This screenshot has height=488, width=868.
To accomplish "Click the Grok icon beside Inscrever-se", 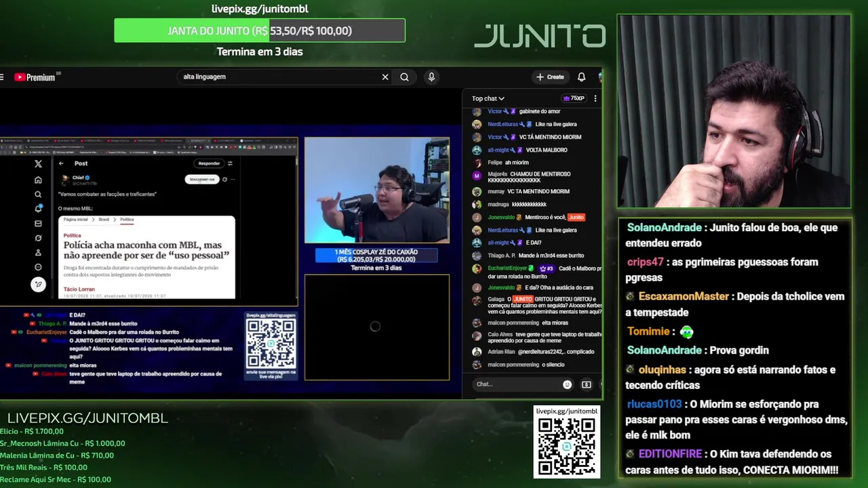I will [x=224, y=180].
